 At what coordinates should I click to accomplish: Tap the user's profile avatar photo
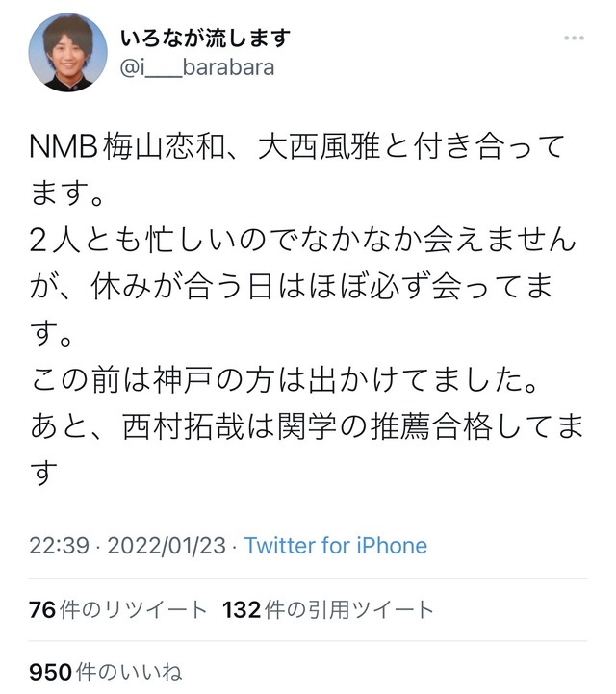click(67, 52)
